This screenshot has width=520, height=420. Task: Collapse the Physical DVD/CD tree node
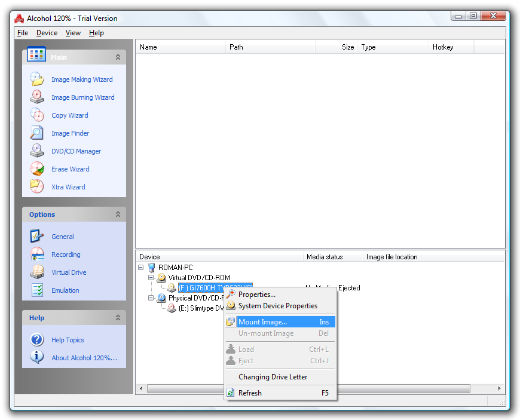point(151,298)
